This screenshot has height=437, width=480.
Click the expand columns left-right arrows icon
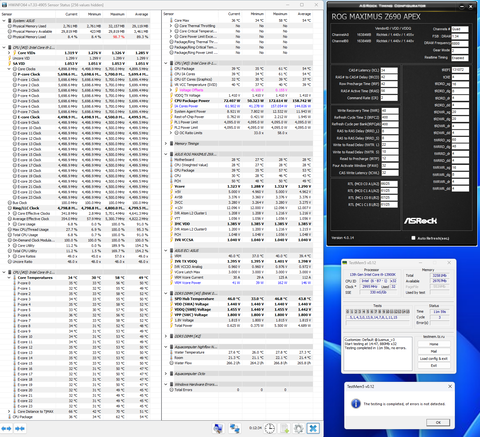click(6, 428)
